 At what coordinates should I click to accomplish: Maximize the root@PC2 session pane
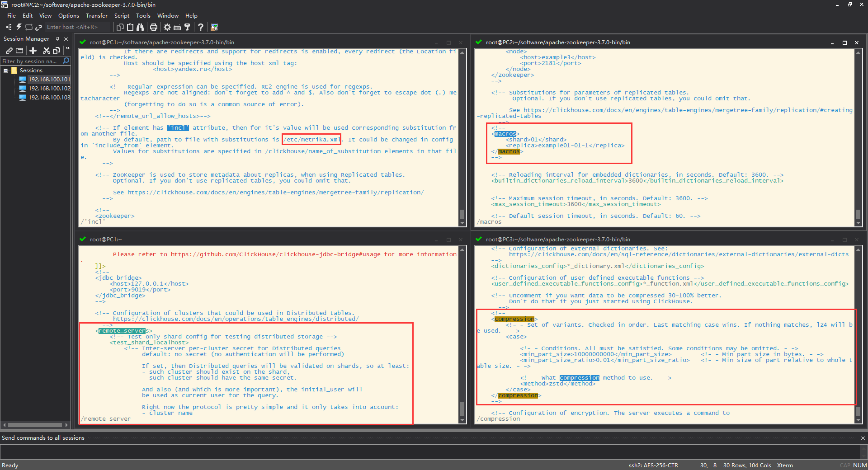[844, 42]
